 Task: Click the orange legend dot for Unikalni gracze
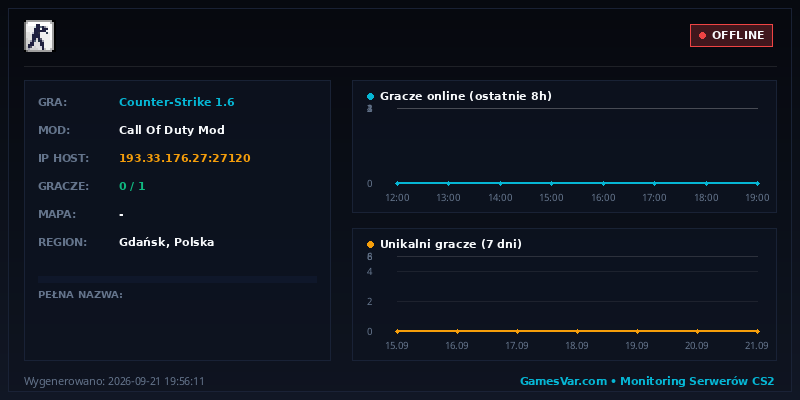point(370,244)
